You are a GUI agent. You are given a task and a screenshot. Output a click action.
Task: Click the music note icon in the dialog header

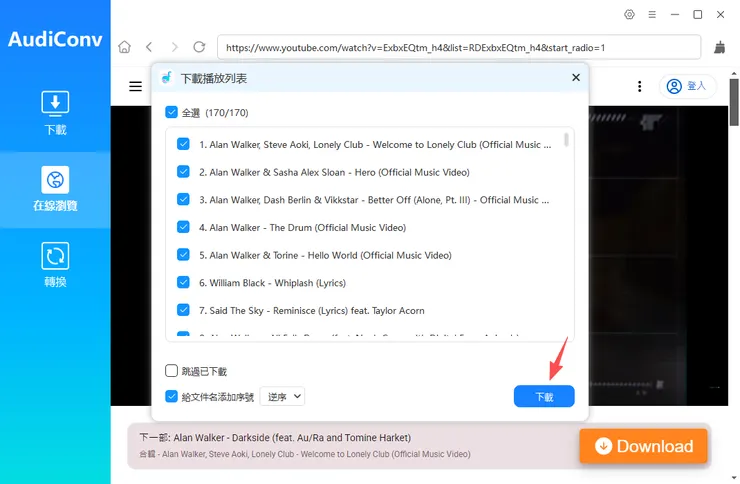pyautogui.click(x=166, y=77)
